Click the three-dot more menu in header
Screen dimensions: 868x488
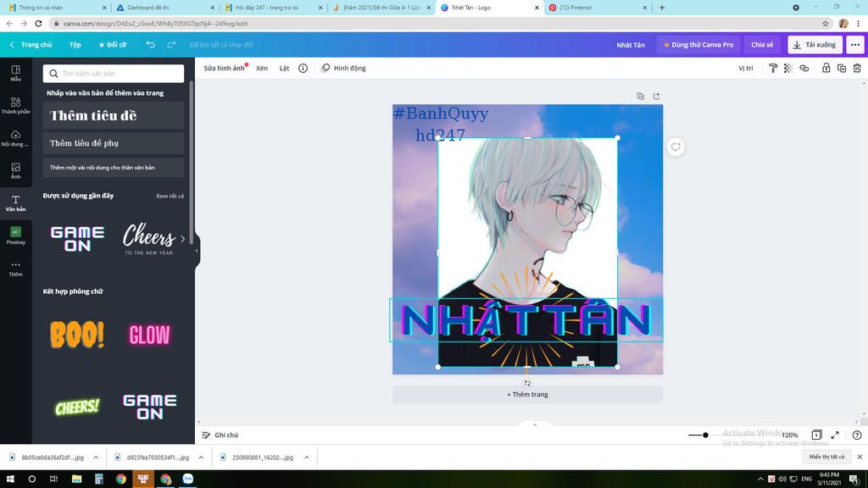click(x=855, y=45)
